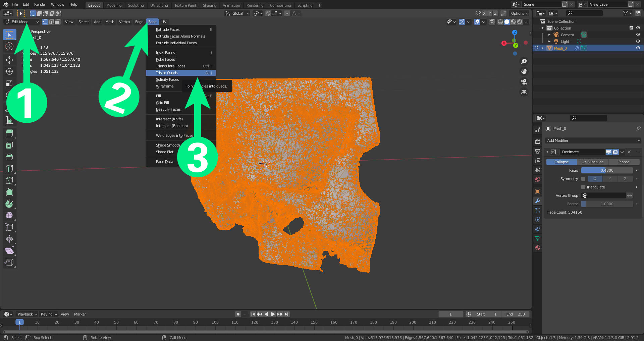Expand the Global transform orientation dropdown

click(237, 13)
